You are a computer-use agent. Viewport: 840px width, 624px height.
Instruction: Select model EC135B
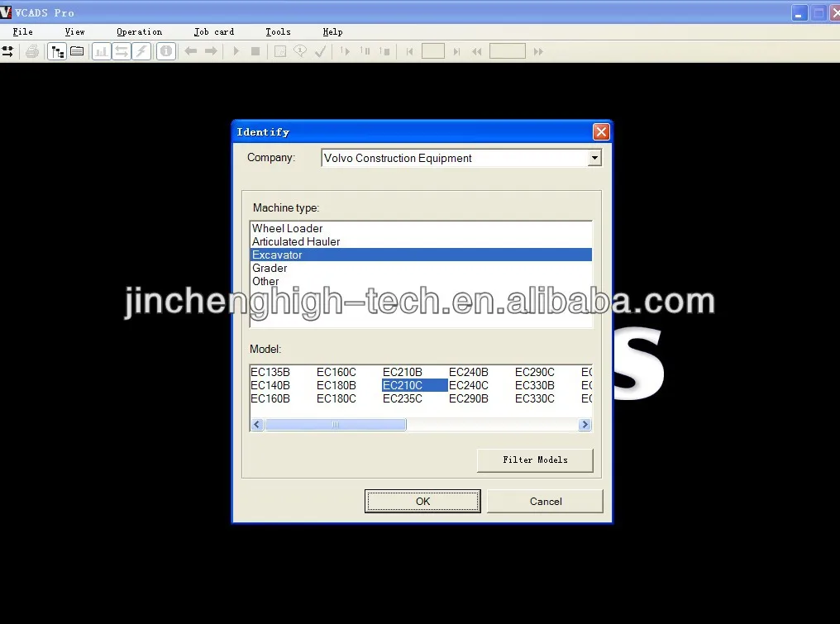(x=270, y=372)
